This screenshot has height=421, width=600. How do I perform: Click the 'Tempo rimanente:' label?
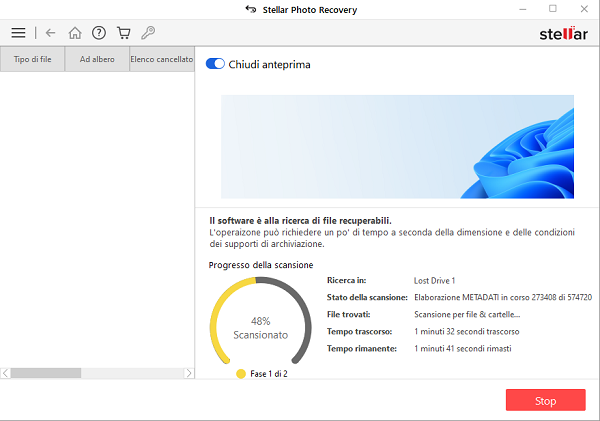coord(362,349)
